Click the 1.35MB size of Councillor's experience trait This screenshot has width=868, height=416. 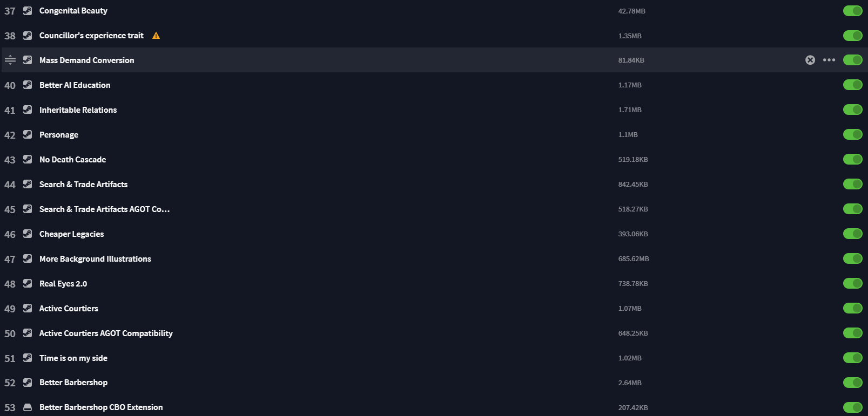[630, 36]
